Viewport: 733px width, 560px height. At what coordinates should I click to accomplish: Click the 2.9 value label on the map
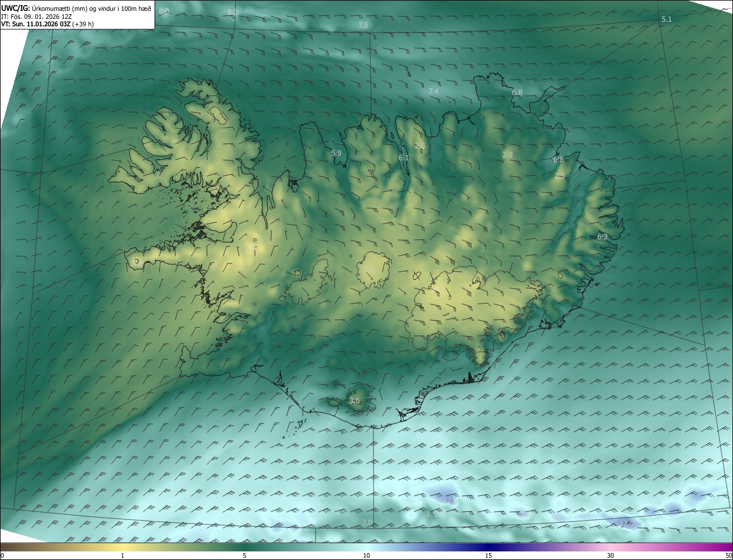[x=507, y=155]
